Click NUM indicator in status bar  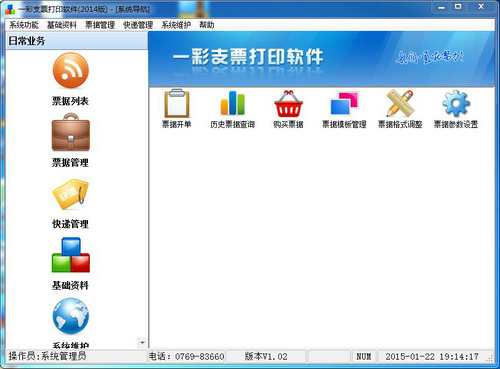[364, 356]
